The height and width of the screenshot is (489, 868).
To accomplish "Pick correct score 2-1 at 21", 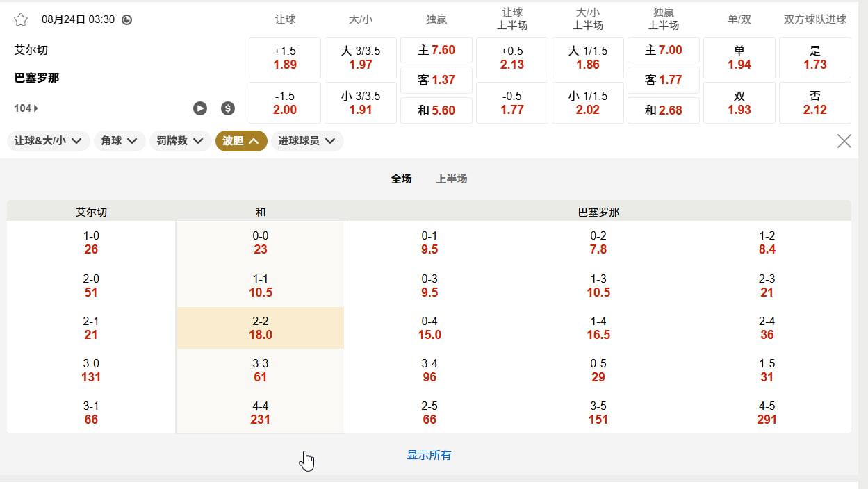I will click(x=91, y=328).
